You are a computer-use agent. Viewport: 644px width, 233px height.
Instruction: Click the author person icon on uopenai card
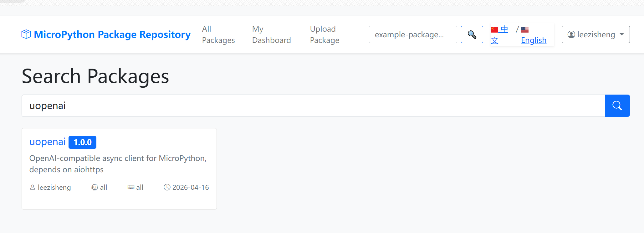click(x=33, y=187)
